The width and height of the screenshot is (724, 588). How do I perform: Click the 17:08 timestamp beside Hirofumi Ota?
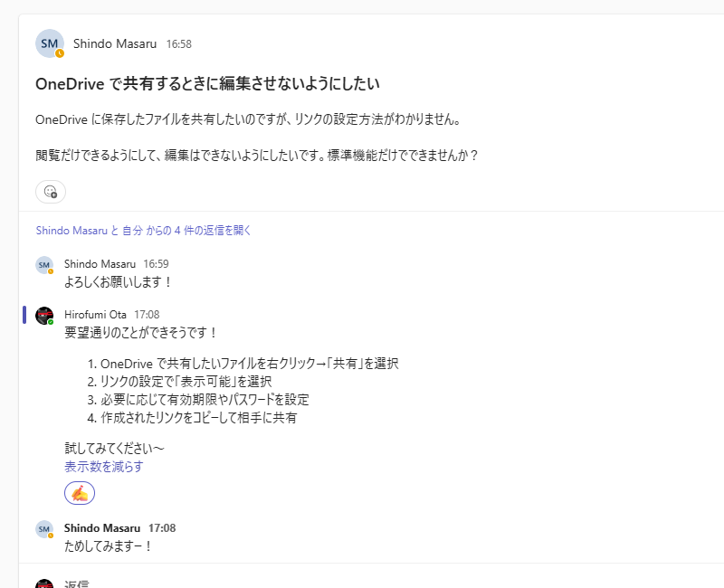[x=147, y=315]
